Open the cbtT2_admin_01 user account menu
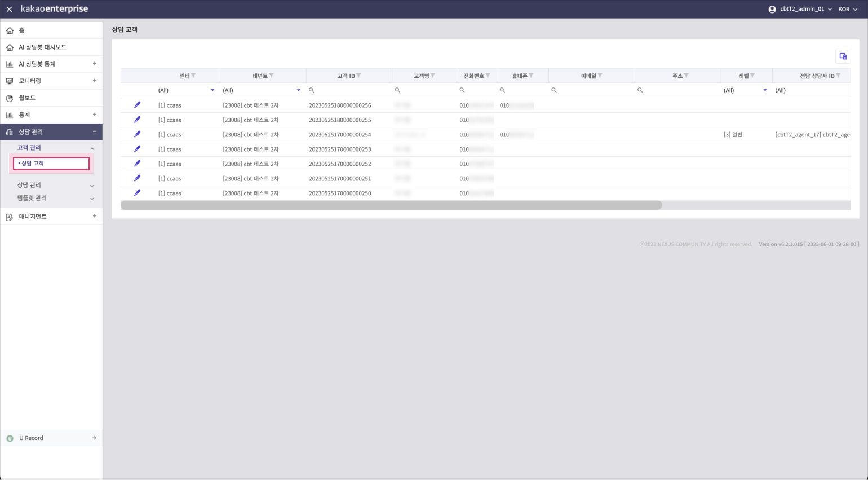The width and height of the screenshot is (868, 480). (x=800, y=10)
